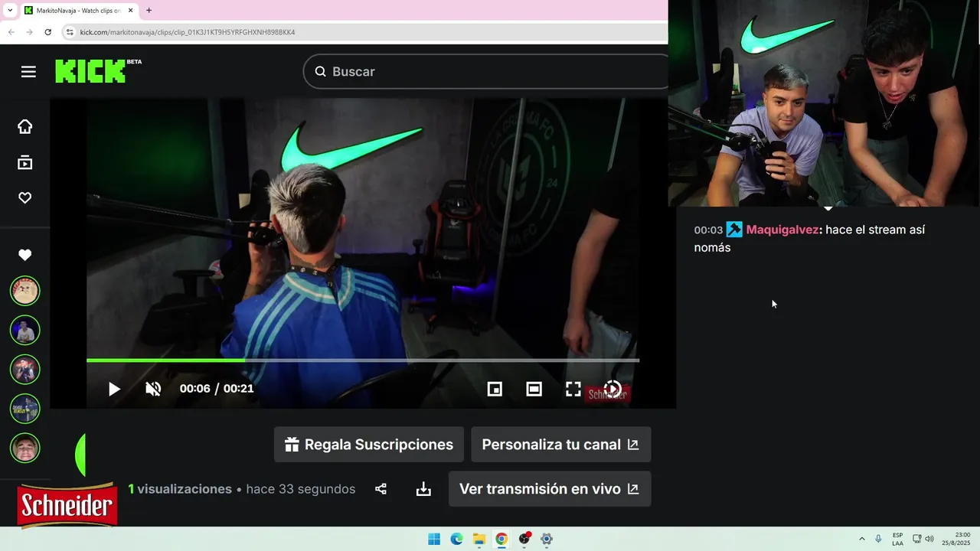Open a new browser tab

[x=149, y=11]
